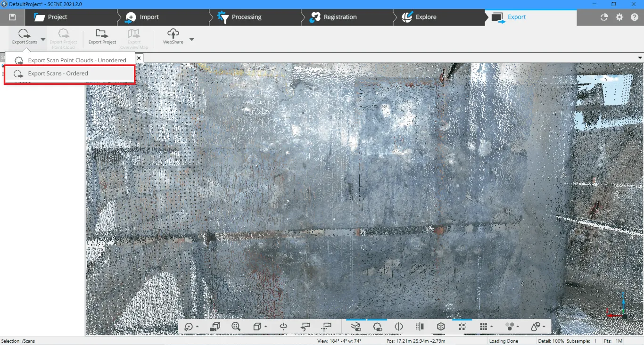Image resolution: width=644 pixels, height=345 pixels.
Task: Click the 'Loading Done' status text
Action: pyautogui.click(x=504, y=341)
